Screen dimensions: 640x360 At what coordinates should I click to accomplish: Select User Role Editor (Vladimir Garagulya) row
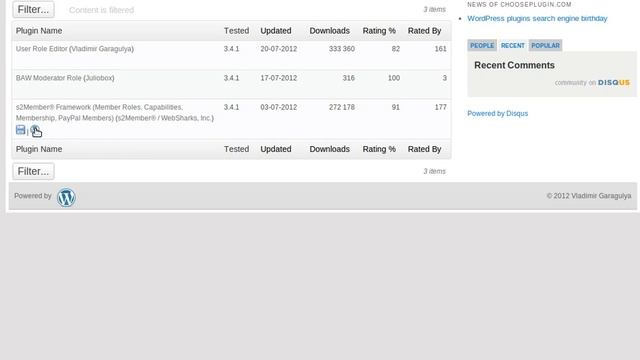tap(231, 55)
